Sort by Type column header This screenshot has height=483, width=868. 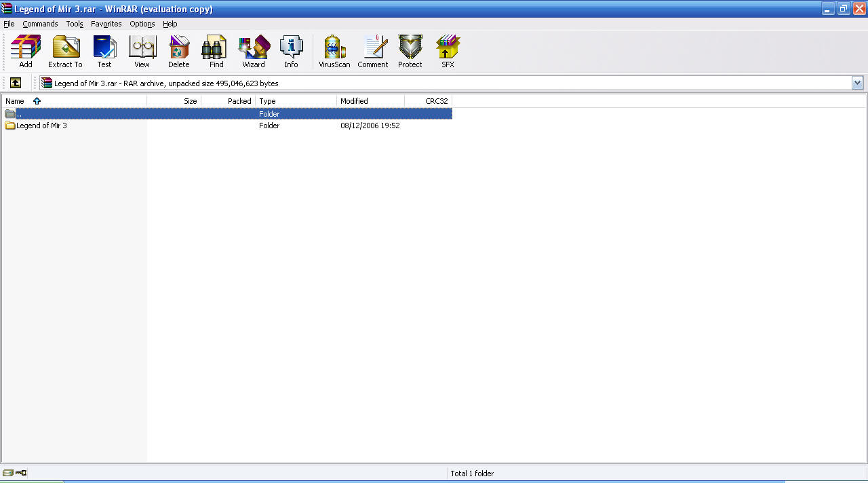[296, 101]
